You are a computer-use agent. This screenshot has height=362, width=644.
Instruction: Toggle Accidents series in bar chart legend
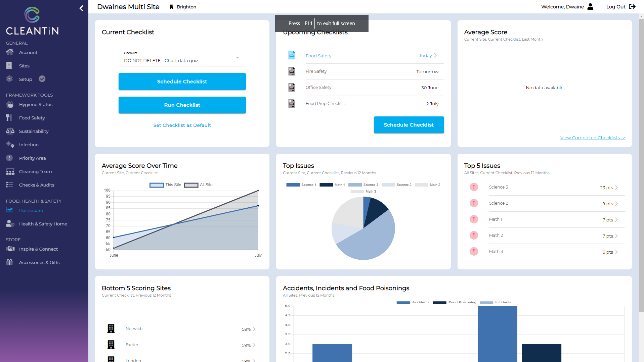pos(413,302)
